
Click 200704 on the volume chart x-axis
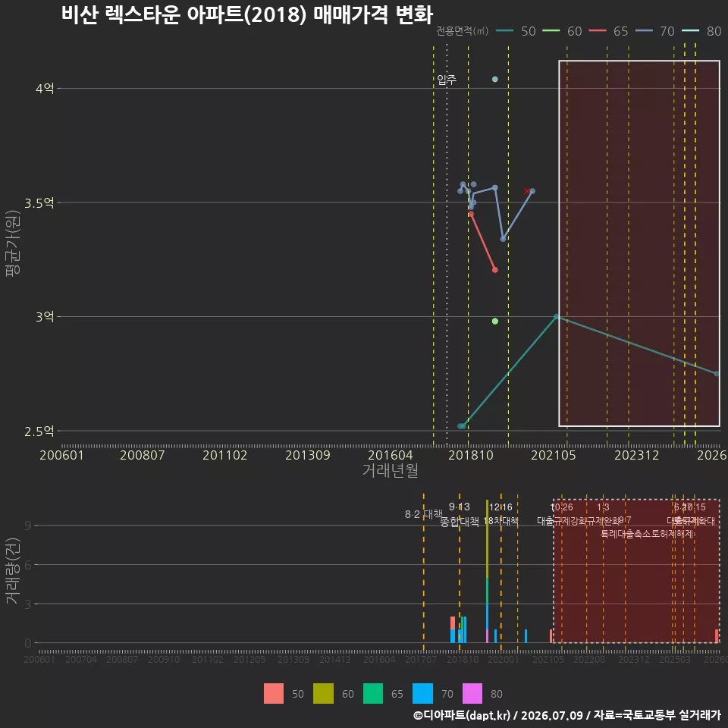click(x=81, y=659)
